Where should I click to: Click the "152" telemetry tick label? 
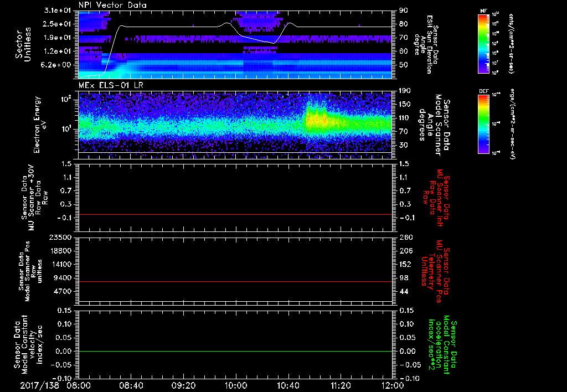406,264
